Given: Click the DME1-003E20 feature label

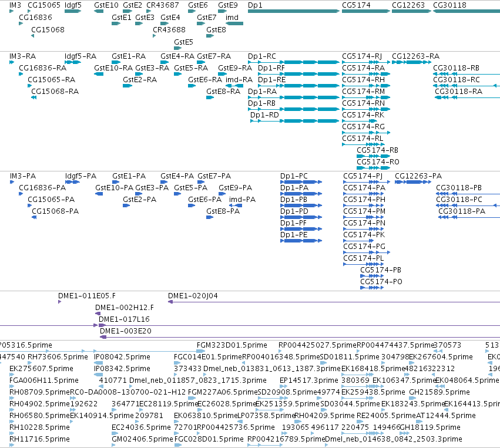Looking at the screenshot, I should [126, 331].
